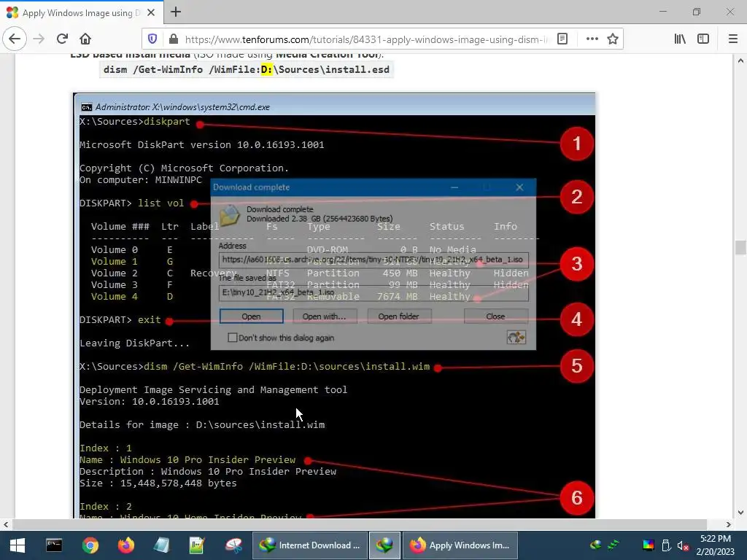Close the Download complete dialog via Close
The width and height of the screenshot is (747, 560).
click(495, 316)
